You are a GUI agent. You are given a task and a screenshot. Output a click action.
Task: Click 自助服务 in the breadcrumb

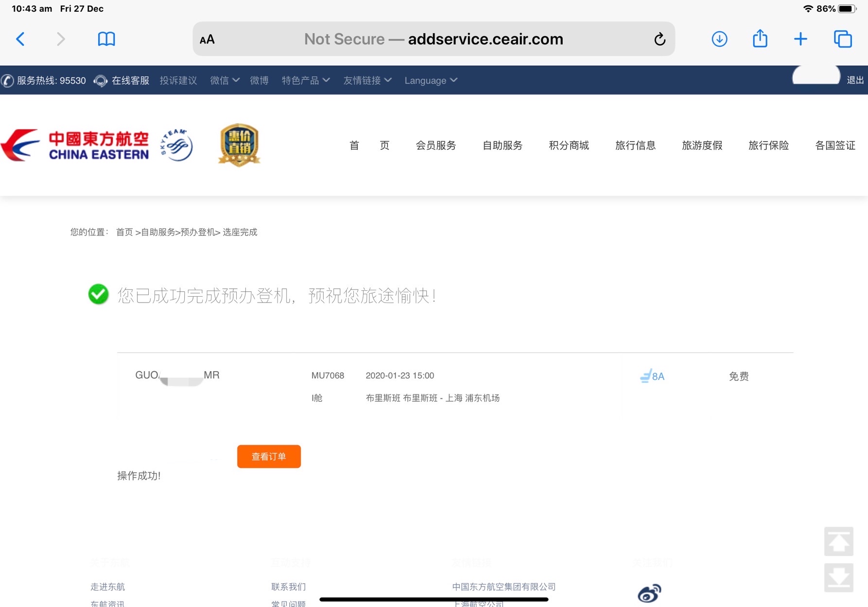tap(158, 232)
